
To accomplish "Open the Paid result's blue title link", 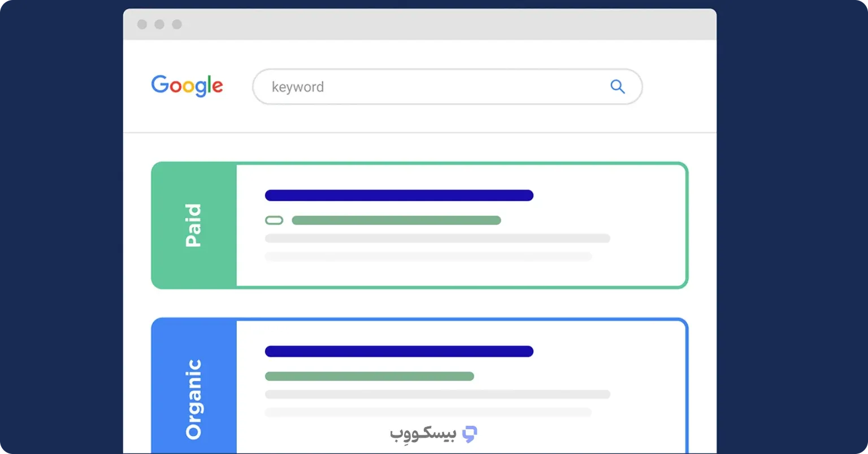I will (x=399, y=195).
